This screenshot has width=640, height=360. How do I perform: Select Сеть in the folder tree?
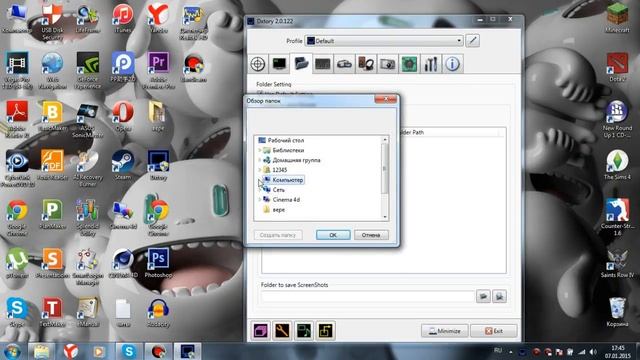(278, 190)
